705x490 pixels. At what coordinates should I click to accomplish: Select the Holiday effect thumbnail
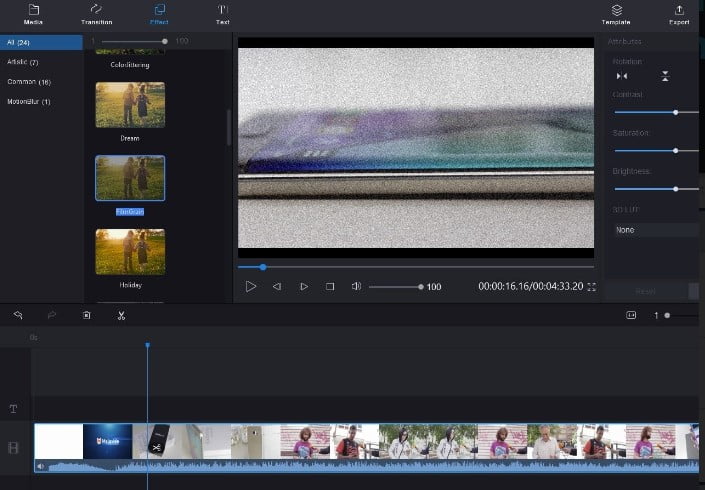click(x=130, y=251)
